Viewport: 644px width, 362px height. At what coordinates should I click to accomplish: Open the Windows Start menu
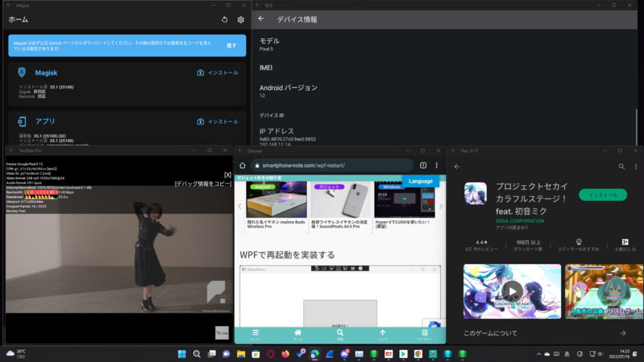[x=182, y=354]
